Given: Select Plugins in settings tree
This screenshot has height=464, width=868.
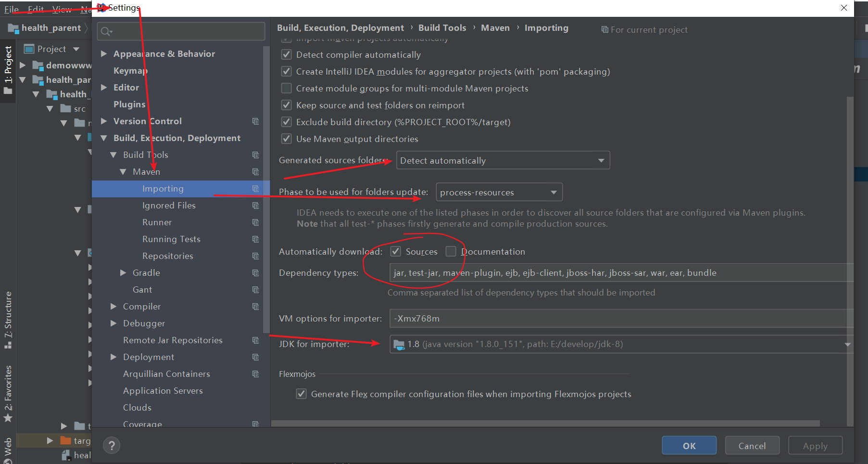Looking at the screenshot, I should coord(129,104).
